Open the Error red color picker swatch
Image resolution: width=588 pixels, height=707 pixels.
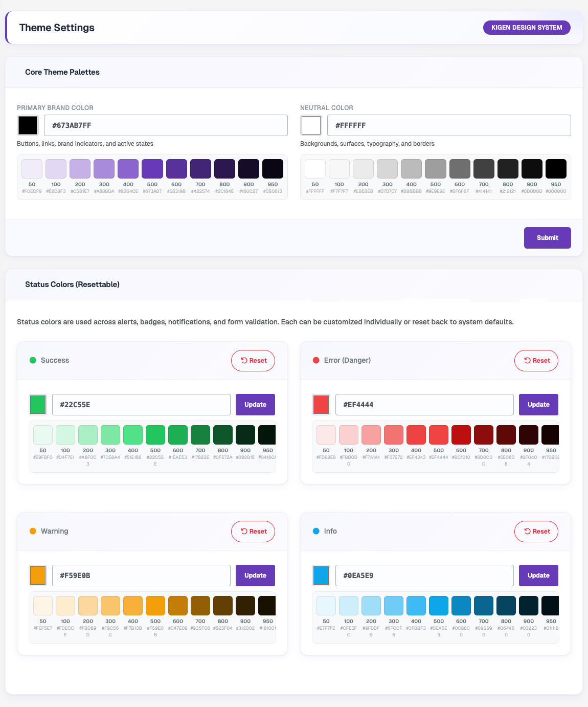click(321, 405)
